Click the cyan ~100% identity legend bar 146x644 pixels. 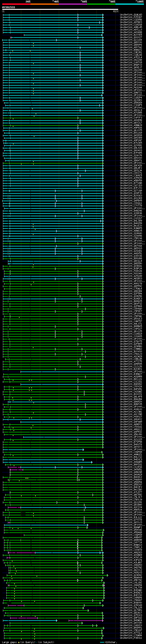(x=130, y=4)
